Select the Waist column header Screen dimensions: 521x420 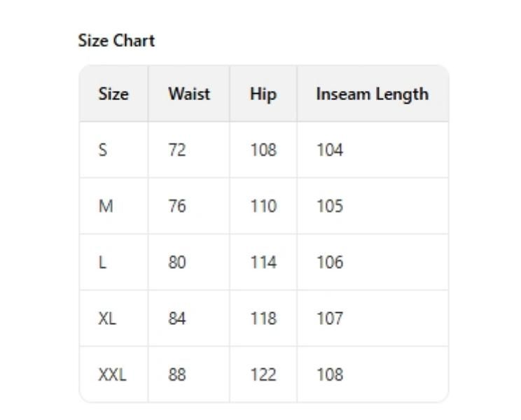(189, 94)
